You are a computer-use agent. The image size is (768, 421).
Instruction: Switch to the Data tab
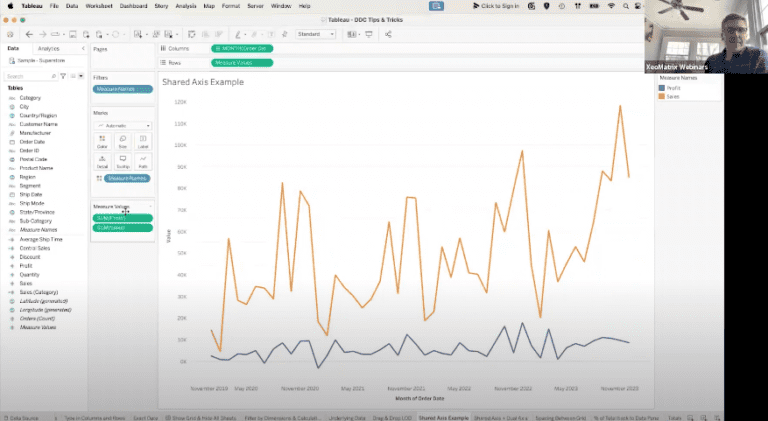(13, 48)
